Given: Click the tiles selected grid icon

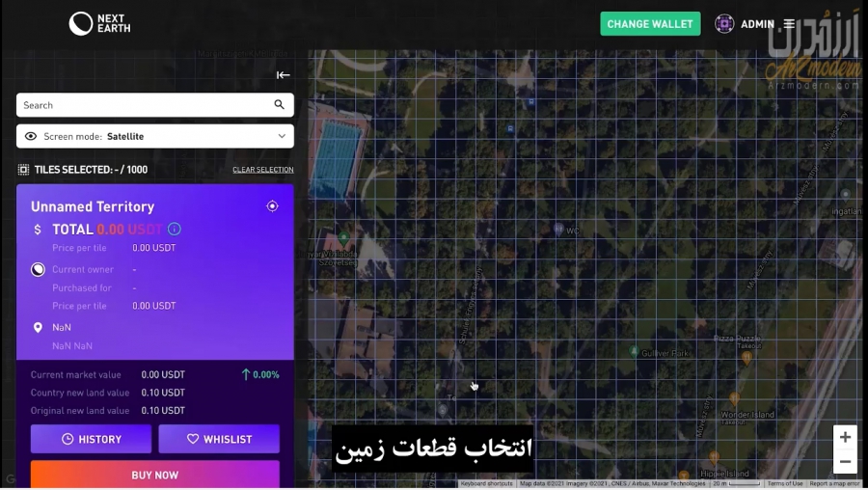Looking at the screenshot, I should pyautogui.click(x=23, y=170).
